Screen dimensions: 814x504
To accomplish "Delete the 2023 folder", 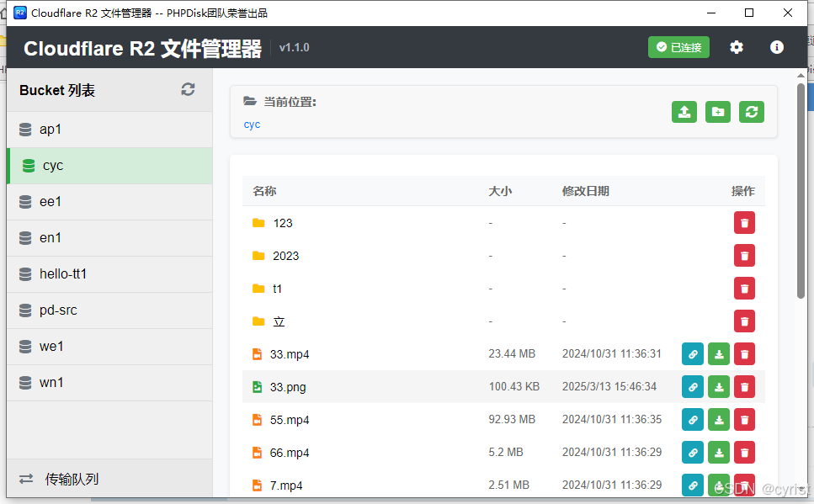I will click(744, 256).
